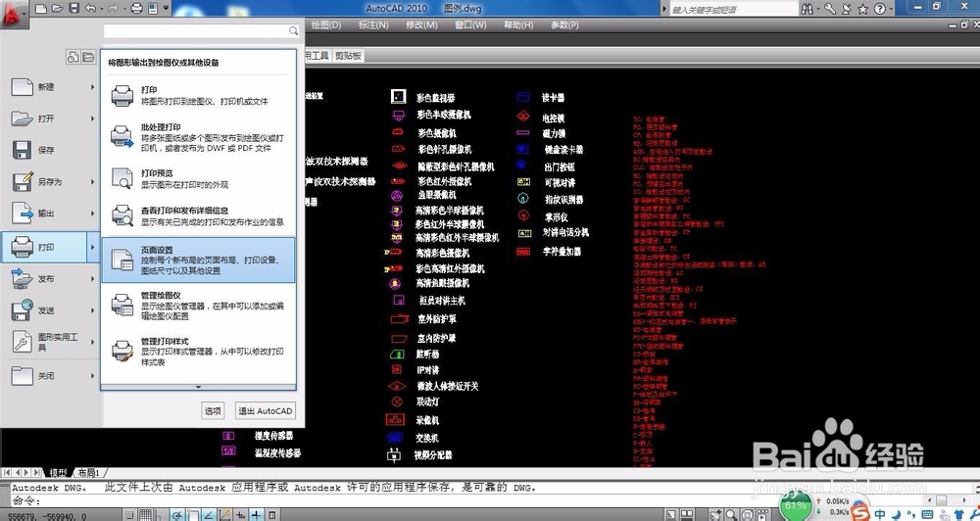The width and height of the screenshot is (980, 521).
Task: Click Sogou input method S icon
Action: [x=860, y=513]
